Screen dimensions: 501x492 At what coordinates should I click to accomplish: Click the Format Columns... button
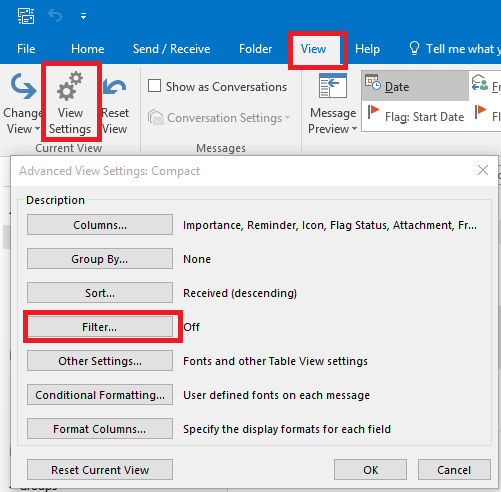(100, 429)
